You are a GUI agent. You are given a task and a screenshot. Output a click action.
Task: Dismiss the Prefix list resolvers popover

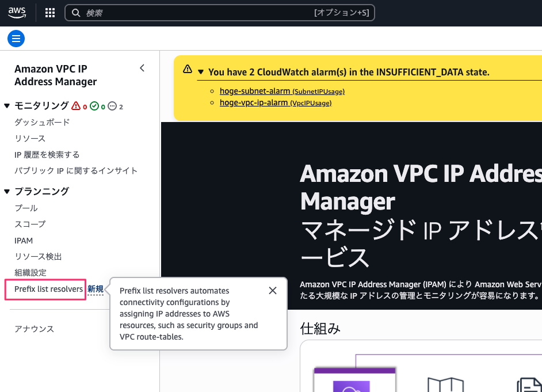273,290
